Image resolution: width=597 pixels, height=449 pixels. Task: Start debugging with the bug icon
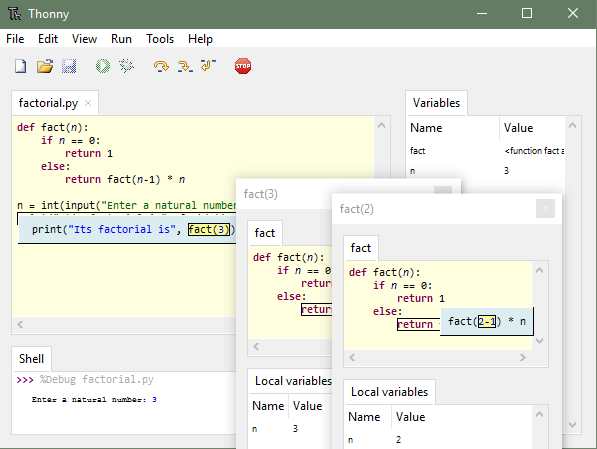tap(126, 66)
